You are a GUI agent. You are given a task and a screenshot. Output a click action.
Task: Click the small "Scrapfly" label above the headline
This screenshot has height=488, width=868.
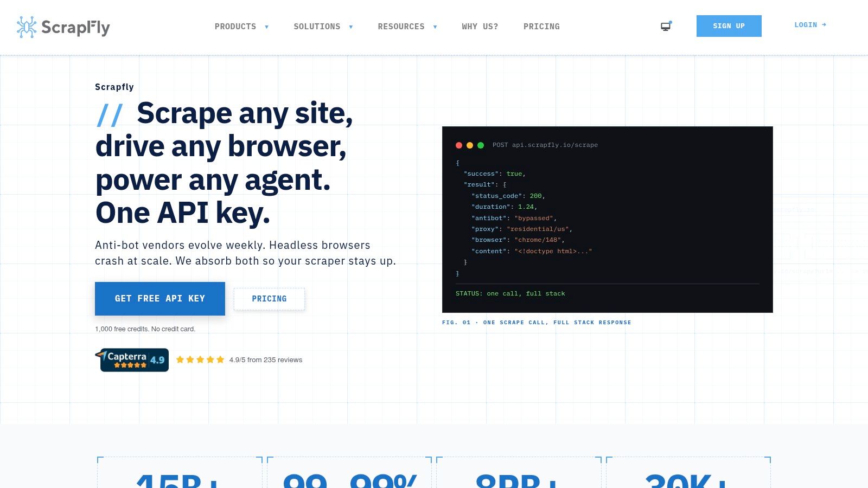(114, 87)
